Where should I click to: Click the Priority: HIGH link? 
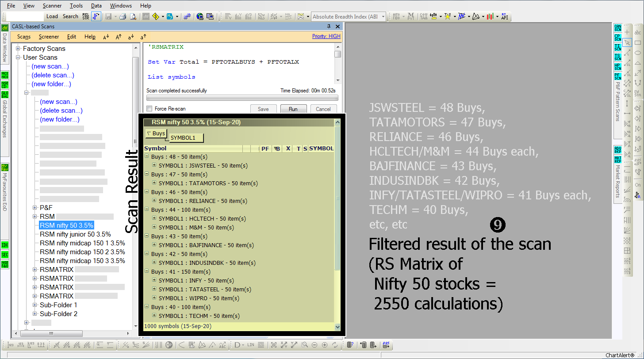326,36
